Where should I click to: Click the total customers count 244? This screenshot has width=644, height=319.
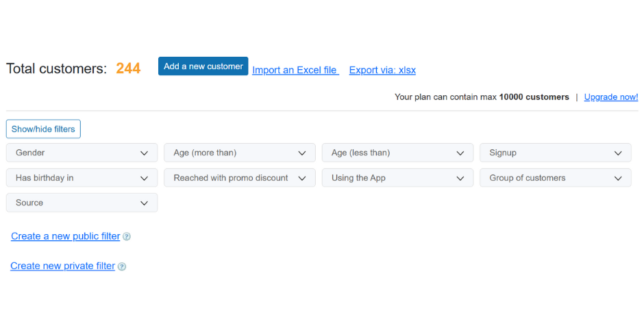click(128, 68)
